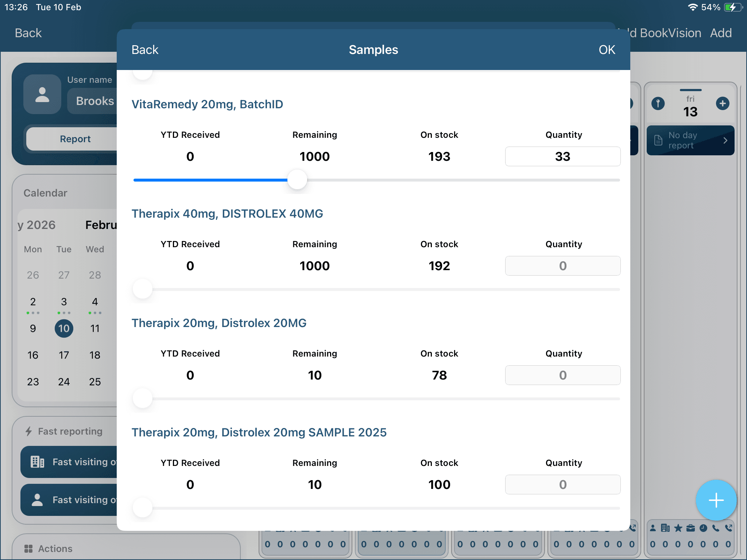The width and height of the screenshot is (747, 560).
Task: Click the Report button
Action: [75, 139]
